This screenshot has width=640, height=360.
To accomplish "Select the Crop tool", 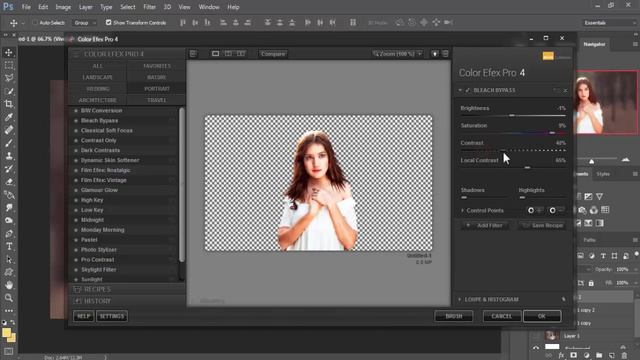I will click(x=9, y=104).
